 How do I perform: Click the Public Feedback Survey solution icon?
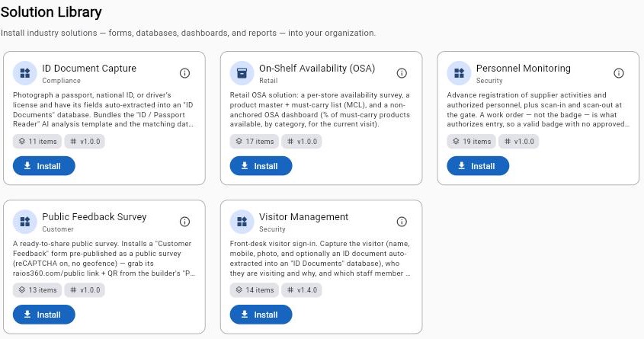pos(25,222)
